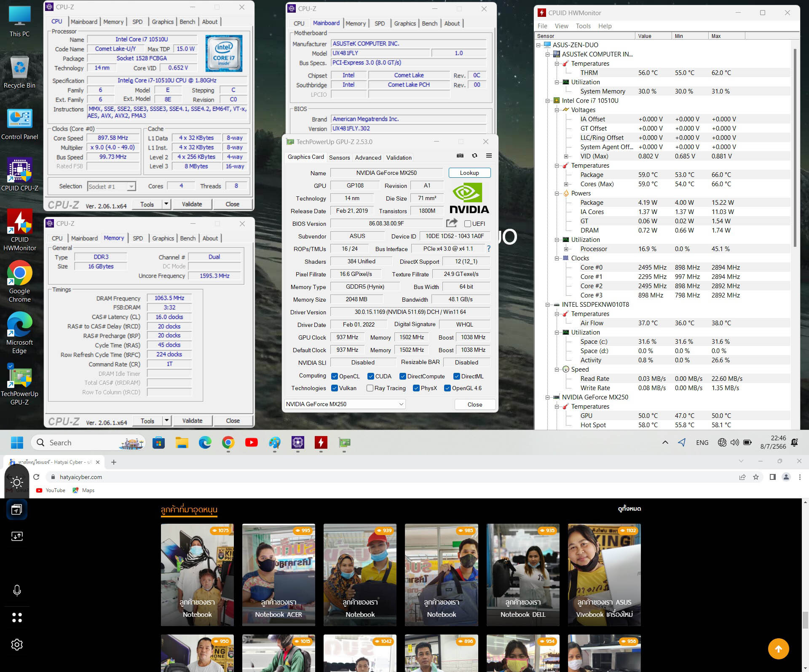Open the SPD tab in CPU-Z Memory window
This screenshot has height=672, width=809.
[x=138, y=238]
